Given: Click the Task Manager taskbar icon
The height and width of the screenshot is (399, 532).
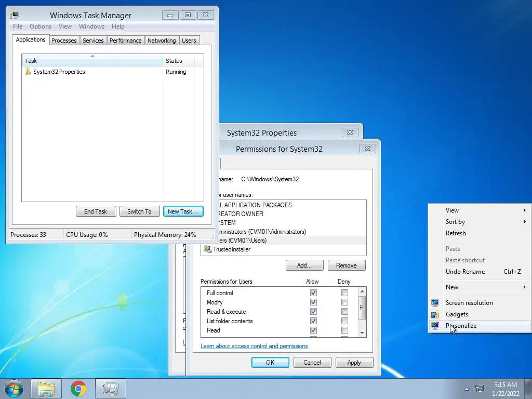Looking at the screenshot, I should (x=111, y=389).
